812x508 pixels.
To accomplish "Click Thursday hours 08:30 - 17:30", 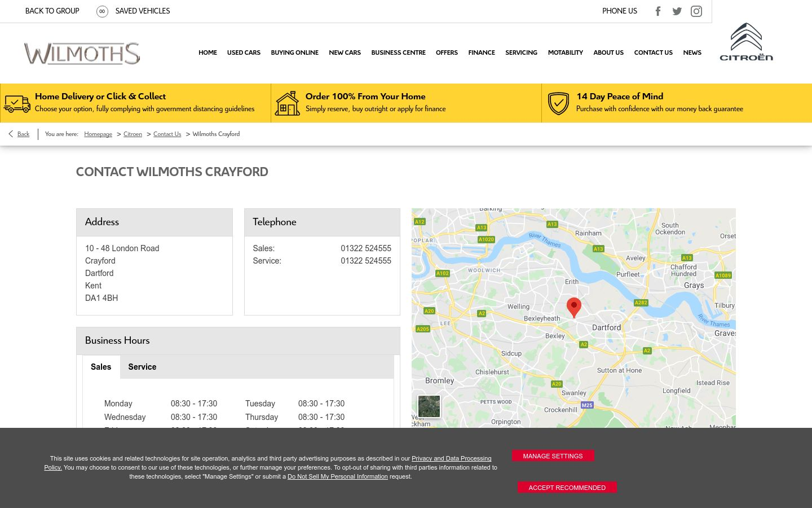I will point(321,417).
